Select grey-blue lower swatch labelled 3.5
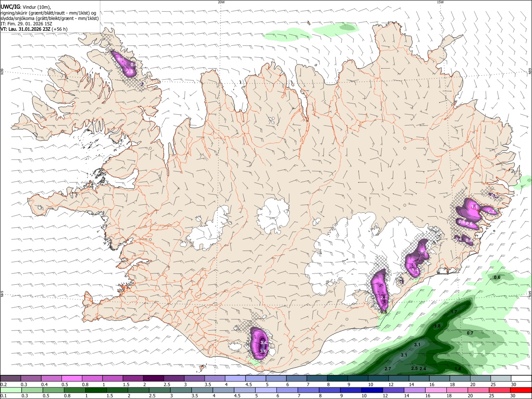 click(202, 390)
